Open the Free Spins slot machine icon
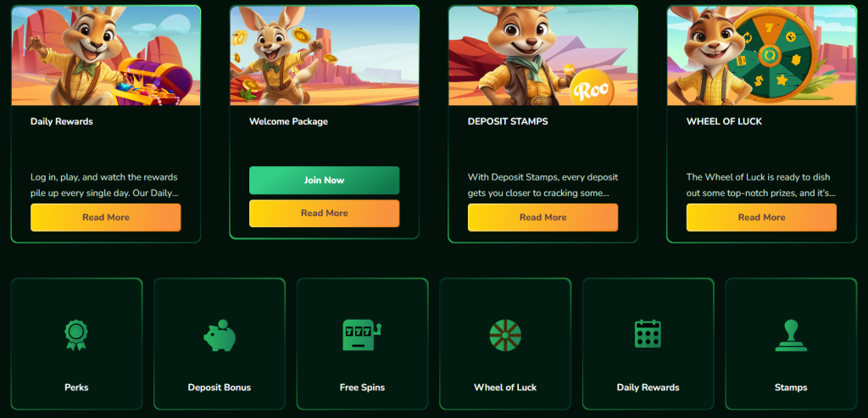Image resolution: width=868 pixels, height=418 pixels. click(362, 335)
